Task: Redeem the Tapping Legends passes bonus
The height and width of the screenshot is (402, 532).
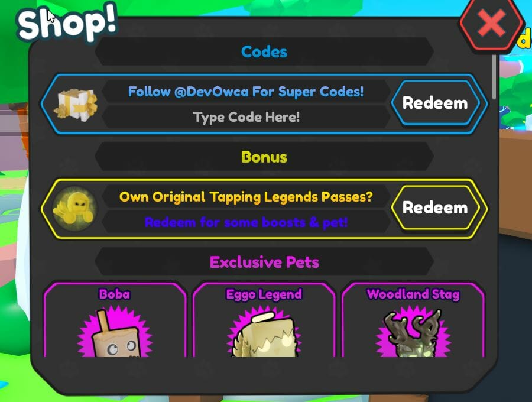Action: point(435,208)
